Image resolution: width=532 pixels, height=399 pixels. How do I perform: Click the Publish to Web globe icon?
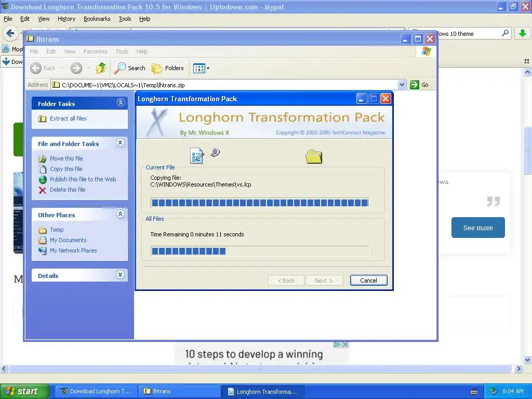43,179
